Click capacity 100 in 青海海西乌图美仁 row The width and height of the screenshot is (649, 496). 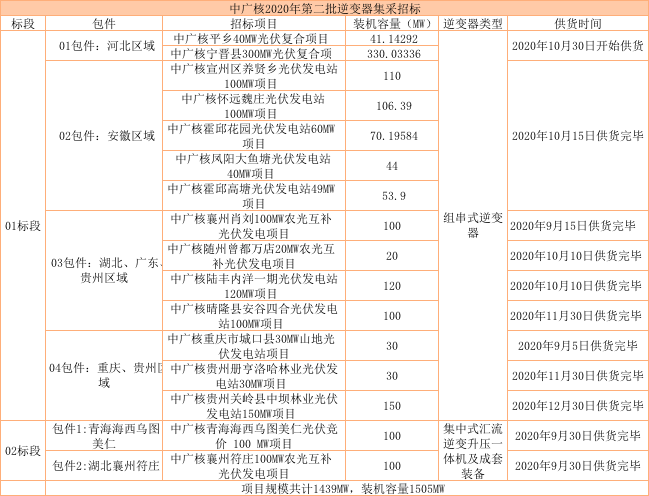(x=392, y=436)
